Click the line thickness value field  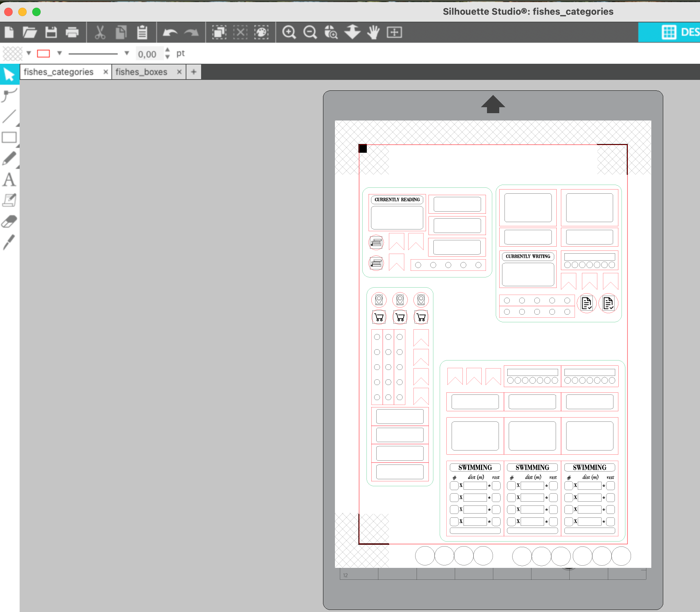coord(148,54)
